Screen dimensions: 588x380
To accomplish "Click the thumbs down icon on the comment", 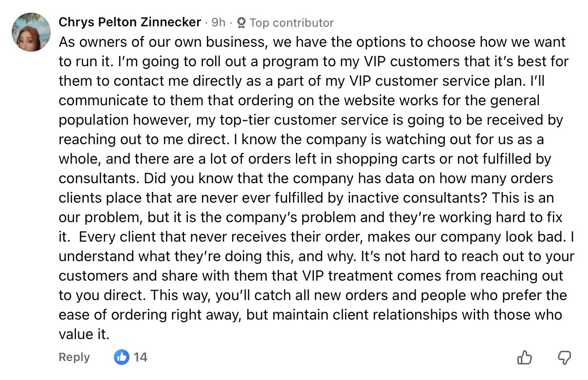I will click(564, 358).
